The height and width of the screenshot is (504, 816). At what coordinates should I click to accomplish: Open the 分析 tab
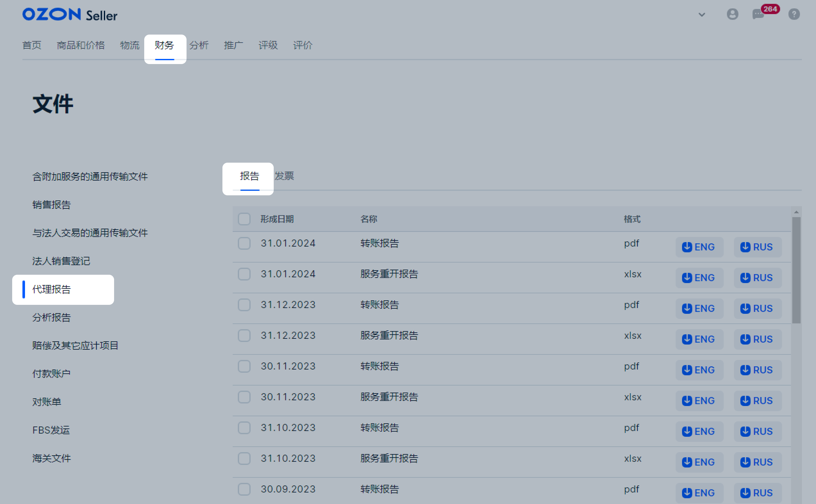pyautogui.click(x=199, y=45)
